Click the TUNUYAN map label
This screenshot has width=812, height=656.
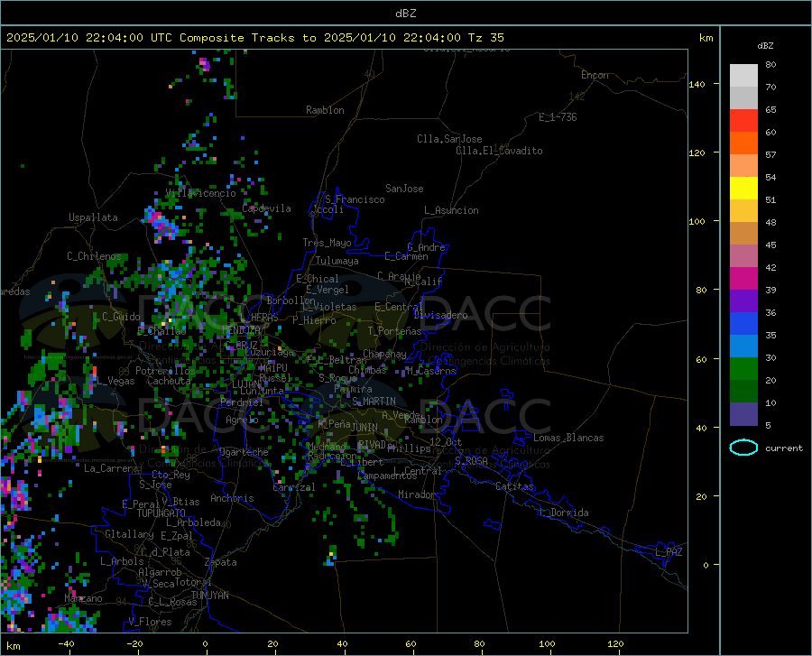coord(209,596)
